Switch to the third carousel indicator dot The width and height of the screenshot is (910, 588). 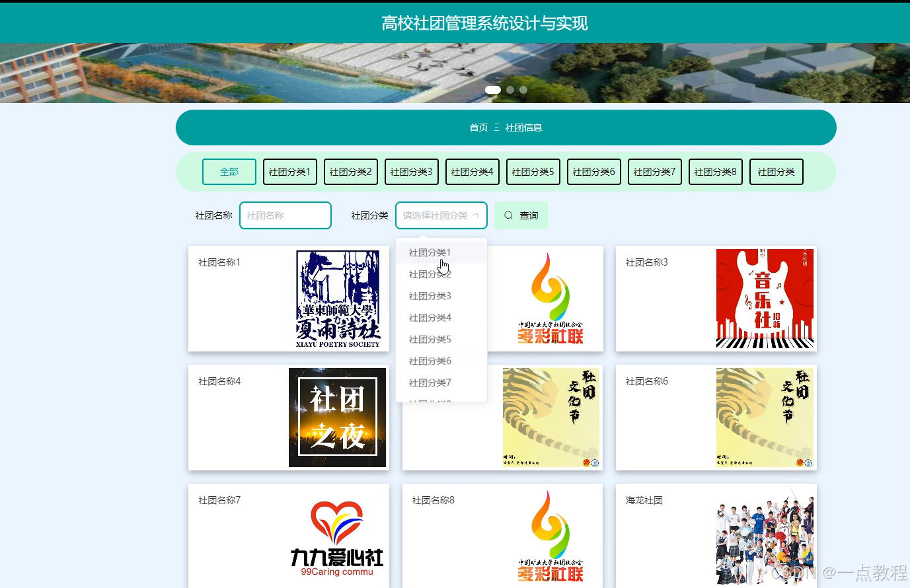pyautogui.click(x=523, y=90)
